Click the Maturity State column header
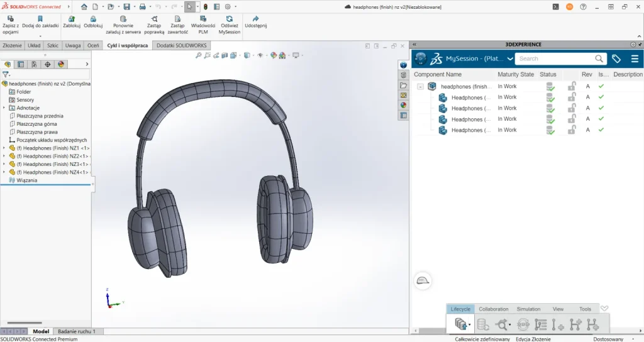This screenshot has width=644, height=342. pos(516,74)
